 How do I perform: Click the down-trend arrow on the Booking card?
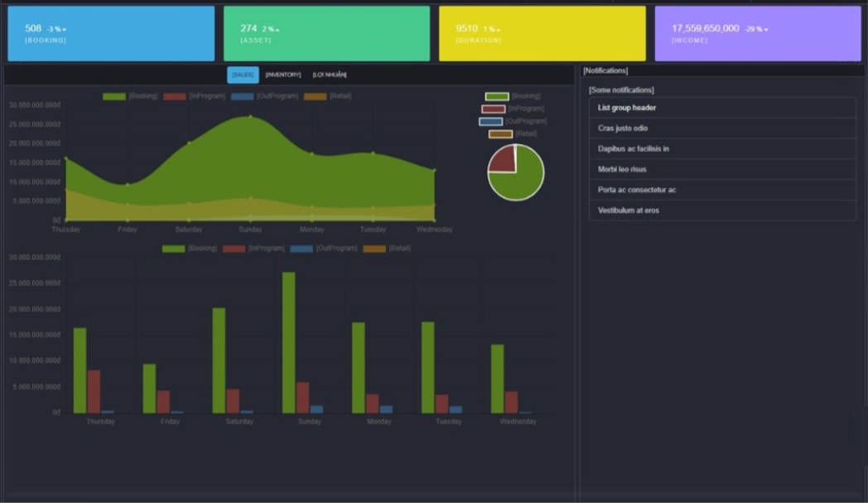point(65,30)
